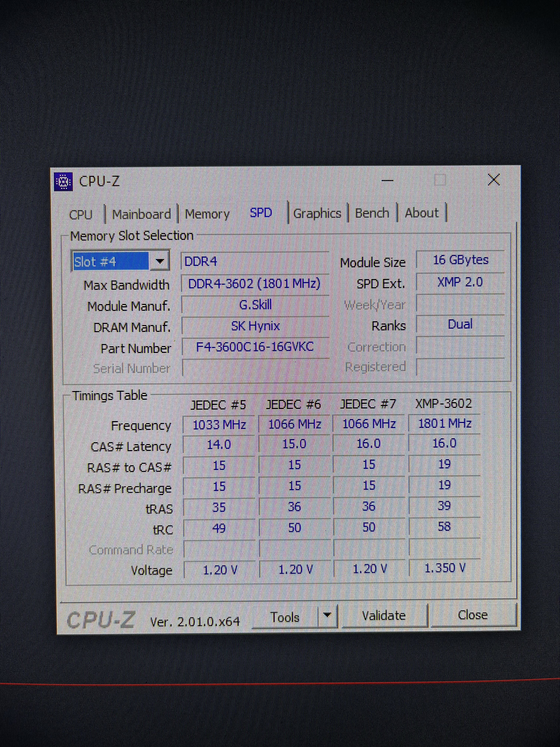
Task: Click the Validate button
Action: click(384, 616)
